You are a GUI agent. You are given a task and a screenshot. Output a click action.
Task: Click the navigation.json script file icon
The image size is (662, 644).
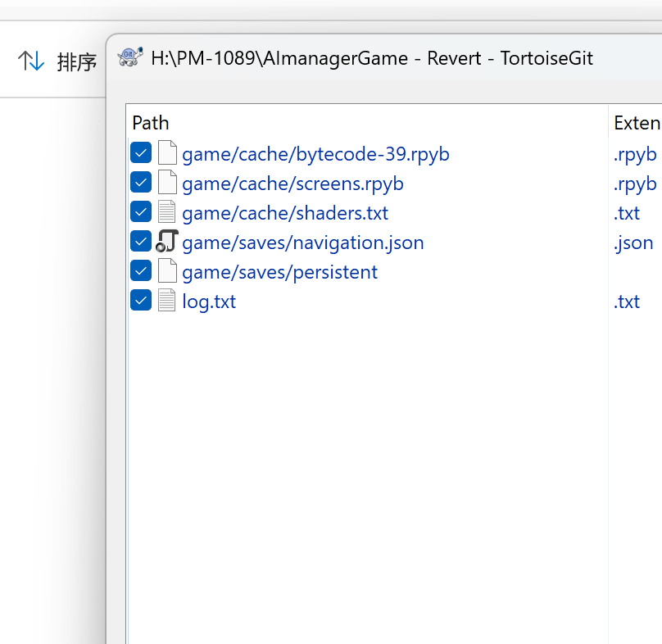click(x=167, y=241)
